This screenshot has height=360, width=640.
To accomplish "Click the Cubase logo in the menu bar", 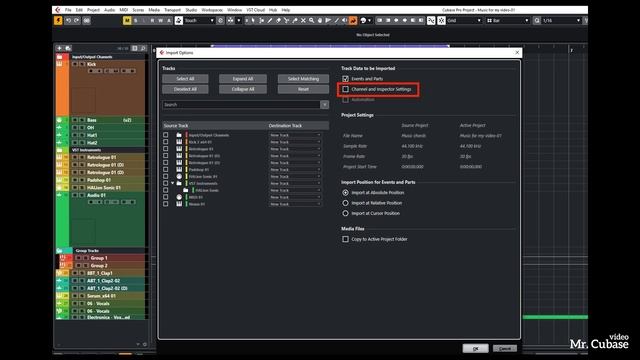I will tap(58, 10).
